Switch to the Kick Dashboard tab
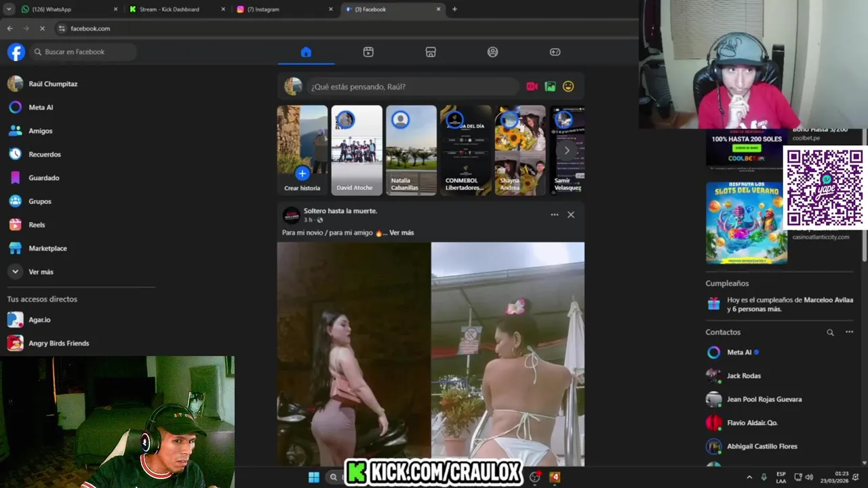 click(x=176, y=9)
